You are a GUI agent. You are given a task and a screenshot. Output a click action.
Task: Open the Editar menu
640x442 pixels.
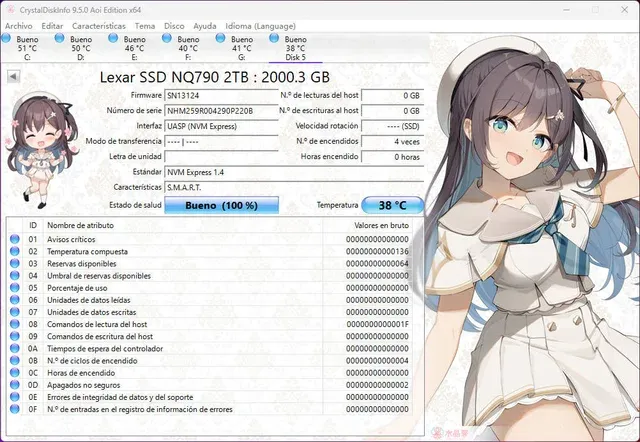(52, 26)
